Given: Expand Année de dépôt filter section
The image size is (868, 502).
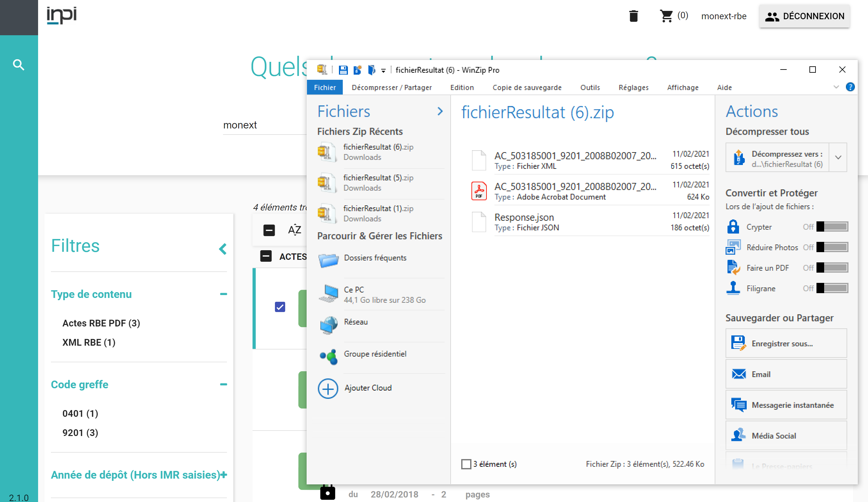Looking at the screenshot, I should [223, 475].
